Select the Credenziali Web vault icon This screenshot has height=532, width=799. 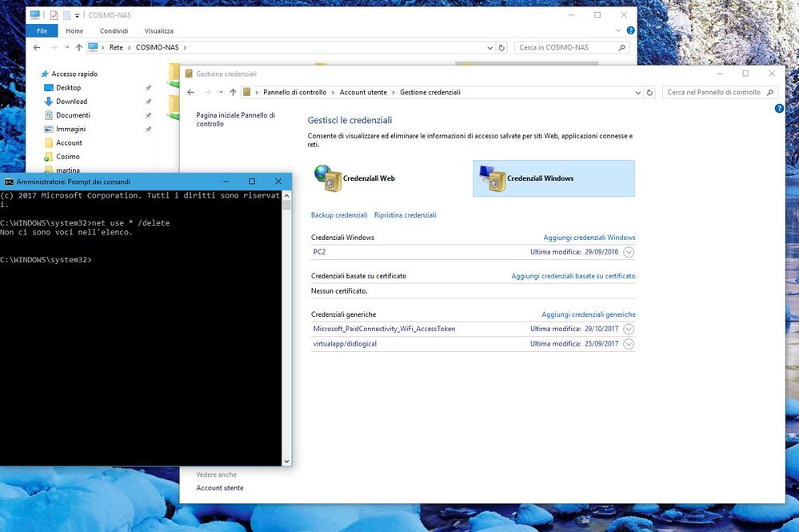pyautogui.click(x=327, y=178)
